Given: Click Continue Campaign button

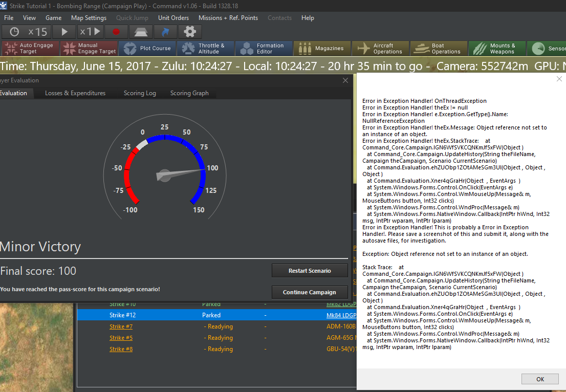Looking at the screenshot, I should 310,292.
